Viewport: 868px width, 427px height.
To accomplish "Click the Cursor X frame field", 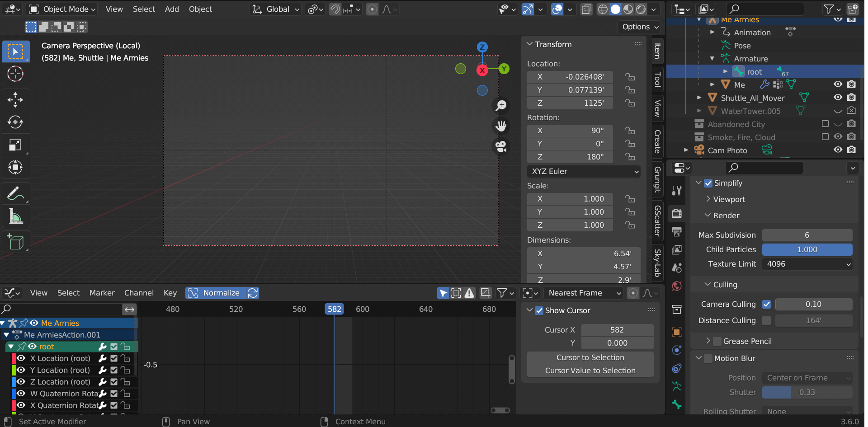I will (617, 330).
